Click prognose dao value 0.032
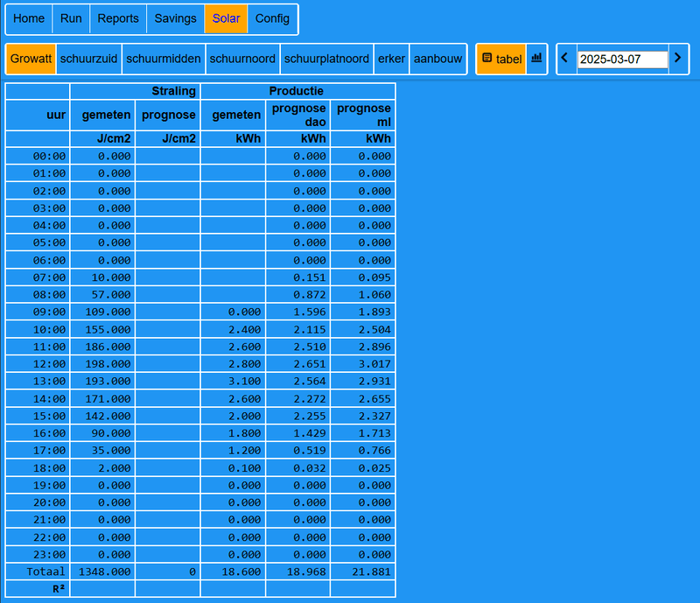Screen dimensions: 700x603 [297, 468]
